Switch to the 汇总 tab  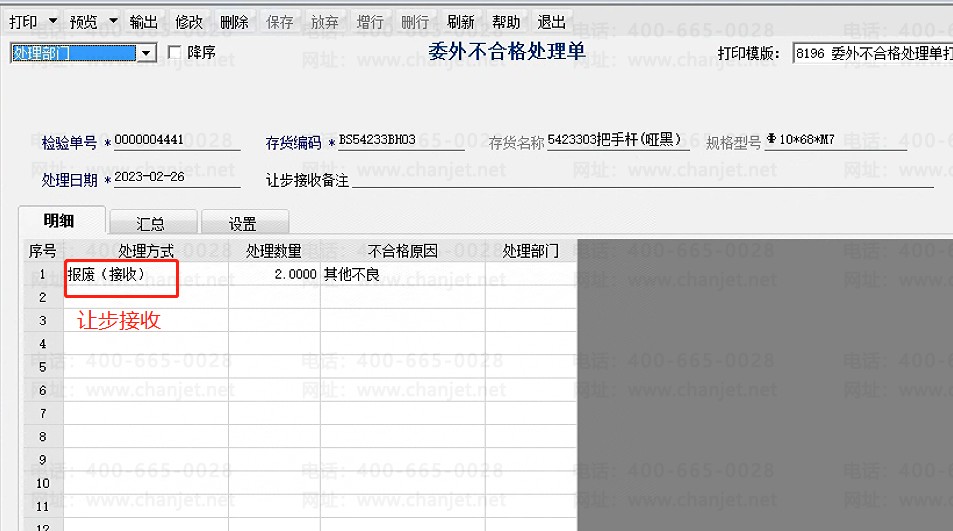(151, 224)
